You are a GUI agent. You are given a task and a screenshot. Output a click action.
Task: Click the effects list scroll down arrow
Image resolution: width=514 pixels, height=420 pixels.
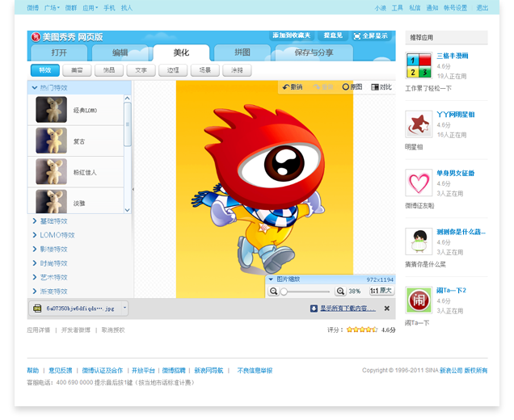tap(128, 210)
